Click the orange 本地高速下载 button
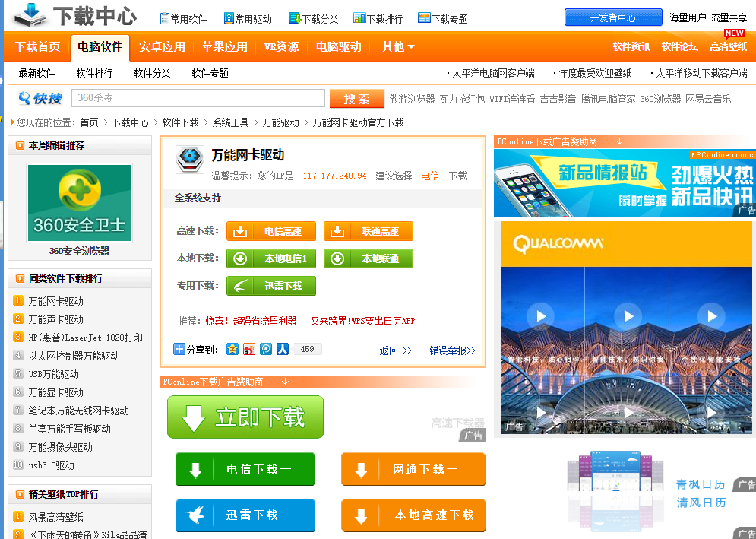Viewport: 756px width, 539px height. click(413, 515)
